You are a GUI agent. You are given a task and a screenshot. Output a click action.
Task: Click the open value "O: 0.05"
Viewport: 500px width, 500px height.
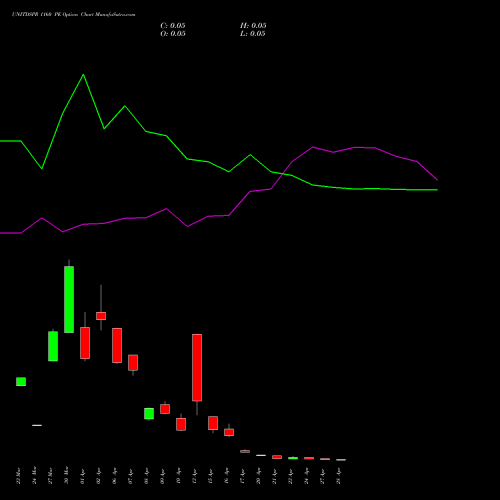[173, 34]
